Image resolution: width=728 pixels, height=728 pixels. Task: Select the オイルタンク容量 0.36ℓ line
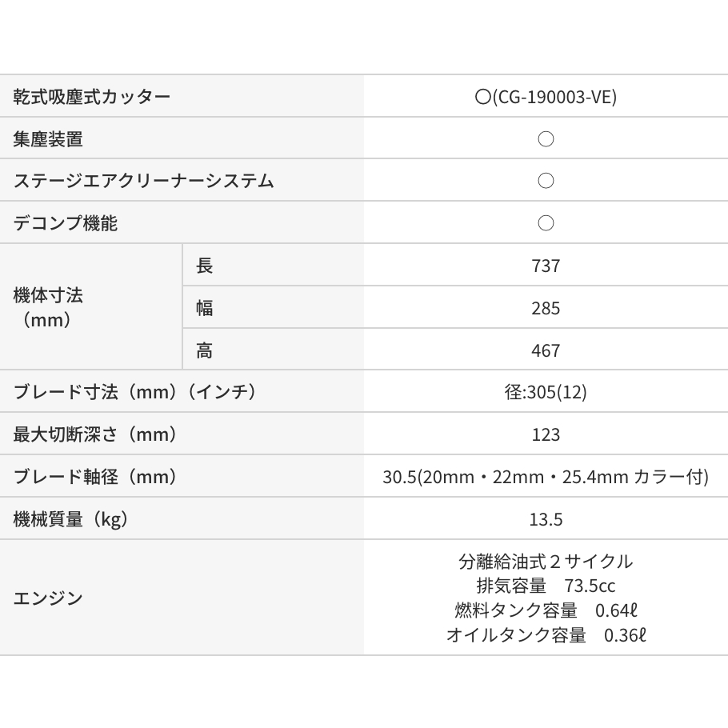click(546, 635)
